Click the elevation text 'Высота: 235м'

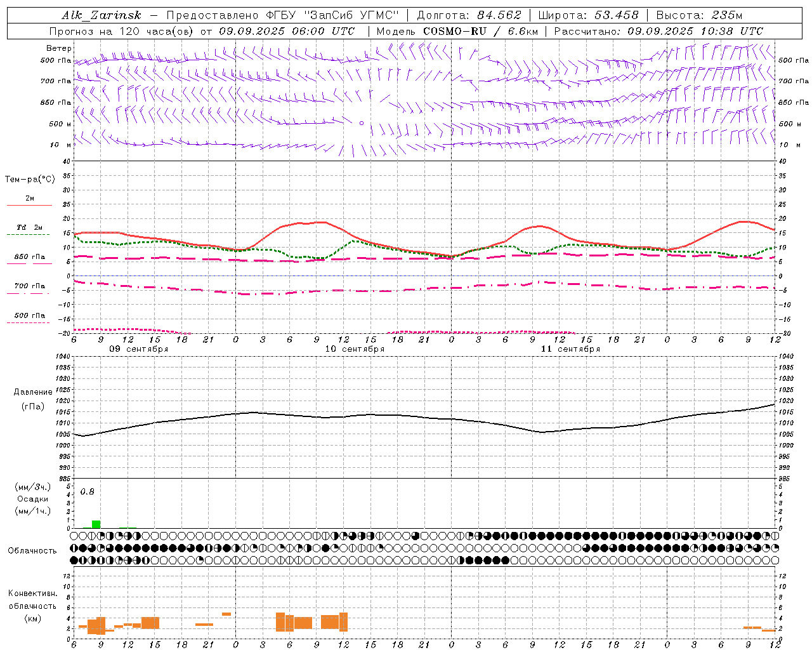point(699,15)
